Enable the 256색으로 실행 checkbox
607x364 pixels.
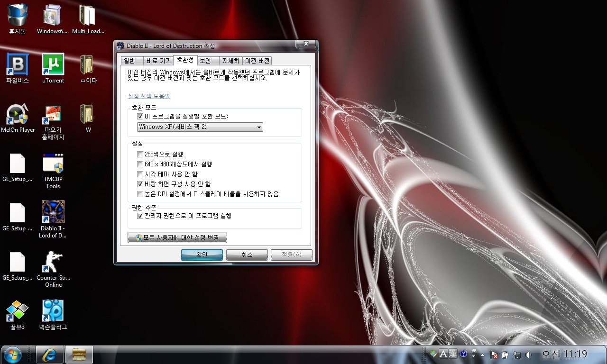(x=140, y=154)
